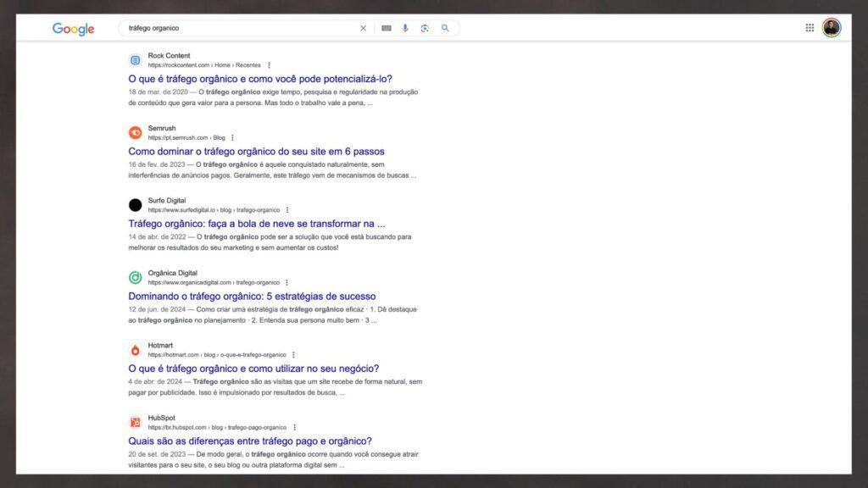
Task: Click the hotmart.com URL breadcrumb
Action: click(x=217, y=355)
